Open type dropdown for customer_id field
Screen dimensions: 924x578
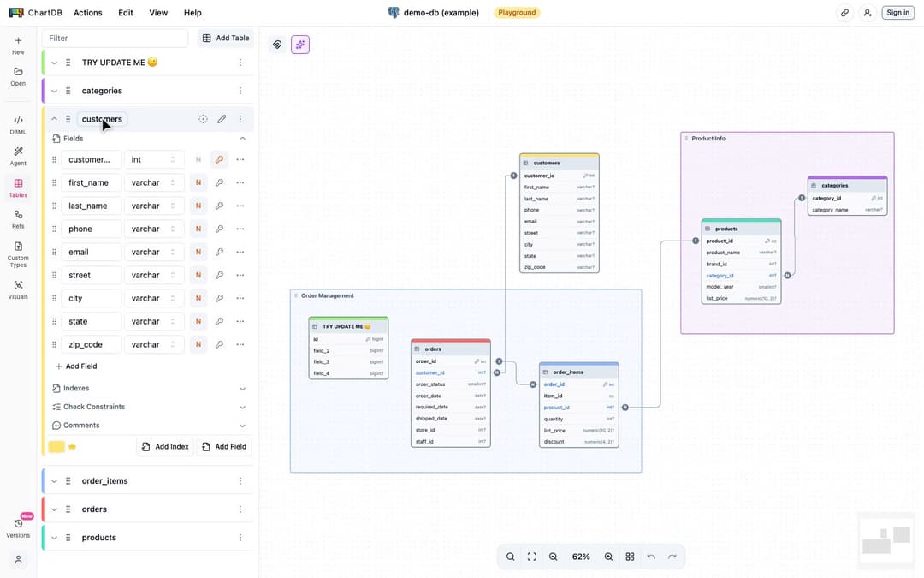pyautogui.click(x=154, y=160)
